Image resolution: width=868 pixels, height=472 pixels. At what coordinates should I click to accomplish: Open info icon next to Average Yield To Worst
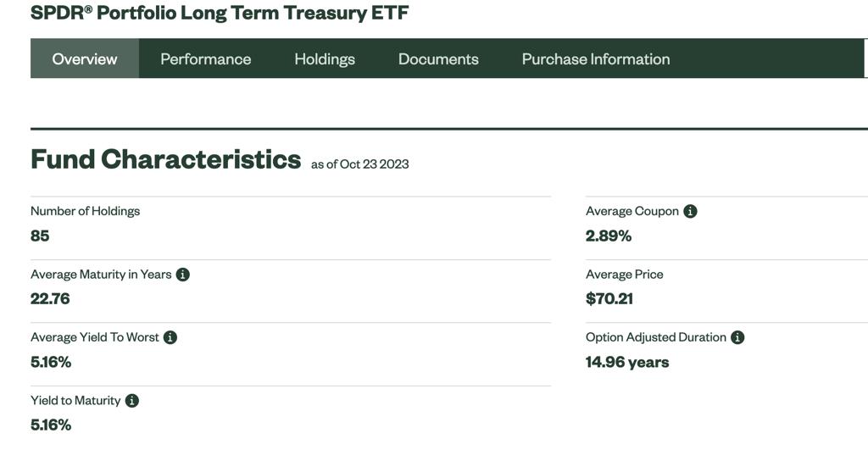pyautogui.click(x=170, y=337)
